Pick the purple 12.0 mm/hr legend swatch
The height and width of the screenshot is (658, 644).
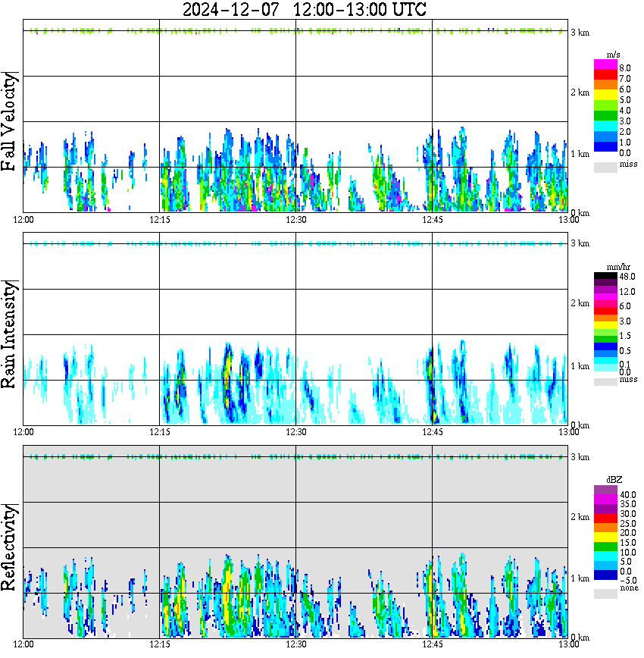pos(605,290)
